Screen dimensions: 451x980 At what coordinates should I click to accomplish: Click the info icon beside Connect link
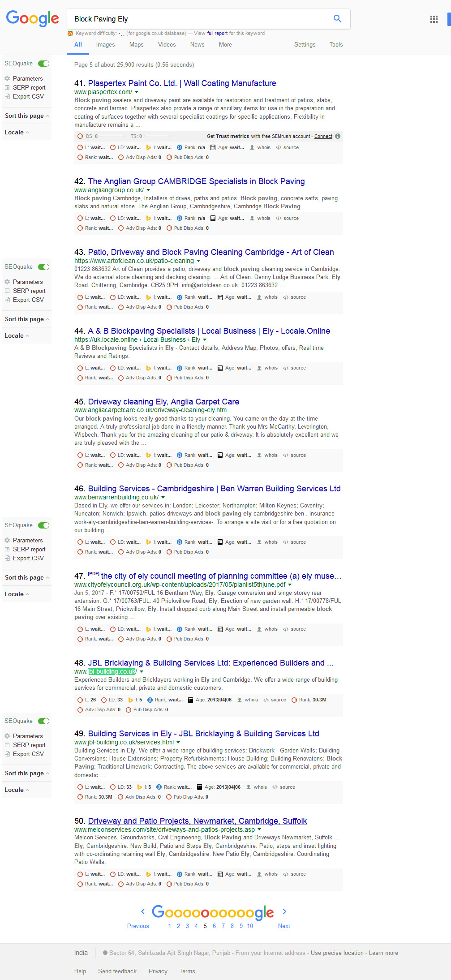(x=338, y=136)
